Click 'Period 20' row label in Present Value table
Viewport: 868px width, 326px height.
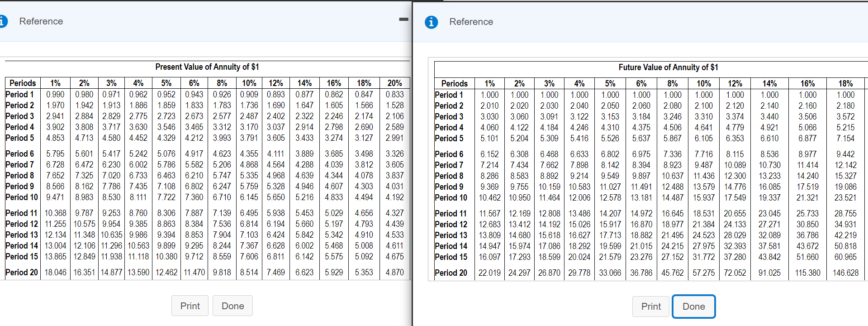pyautogui.click(x=22, y=272)
